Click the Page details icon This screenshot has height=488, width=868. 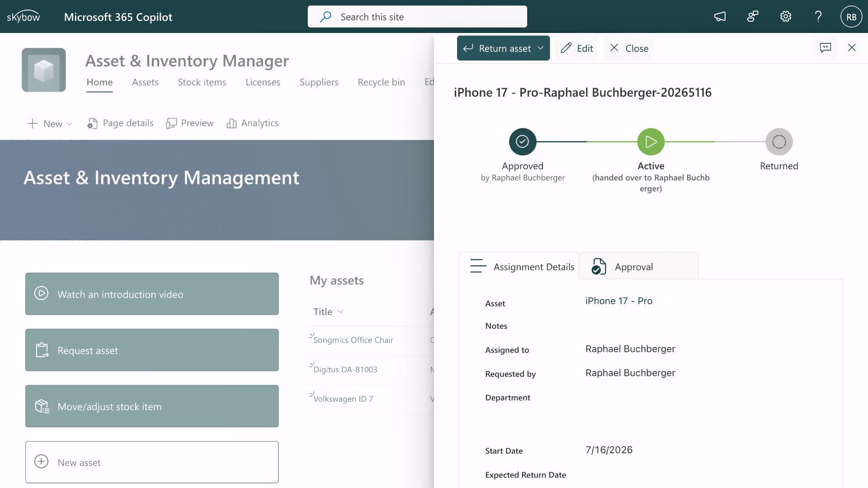92,123
